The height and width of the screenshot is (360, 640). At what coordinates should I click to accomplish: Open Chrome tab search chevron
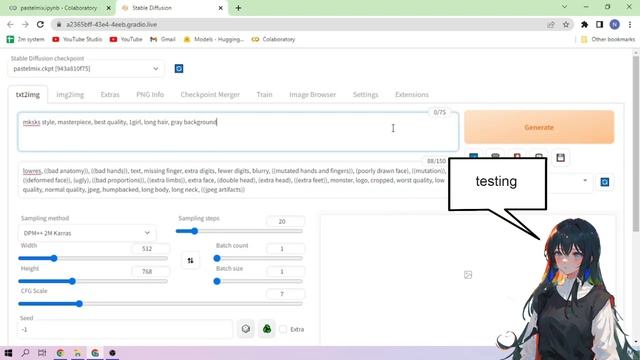(564, 7)
